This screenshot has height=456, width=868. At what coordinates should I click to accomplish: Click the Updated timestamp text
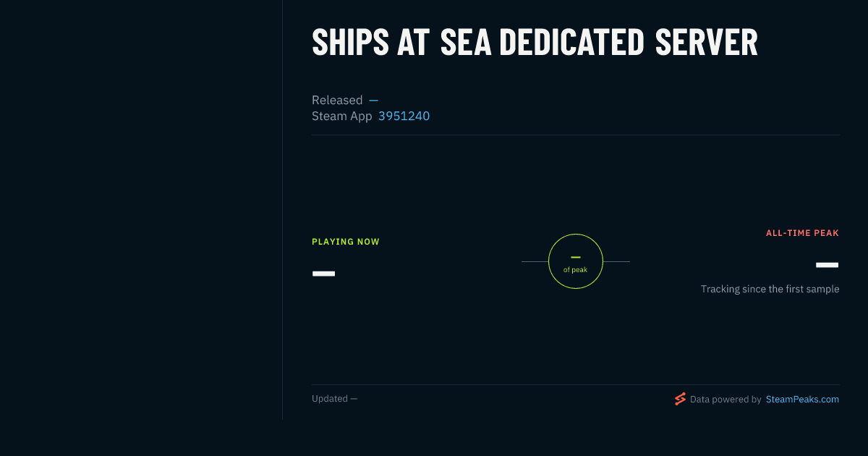(334, 399)
